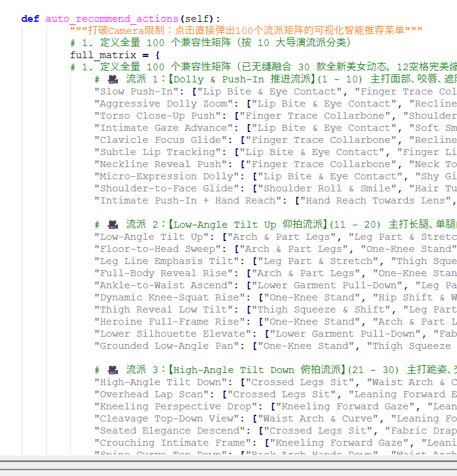Screen dimensions: 457x476
Task: Click the "Aggressive Dolly Zoom" key
Action: point(166,104)
